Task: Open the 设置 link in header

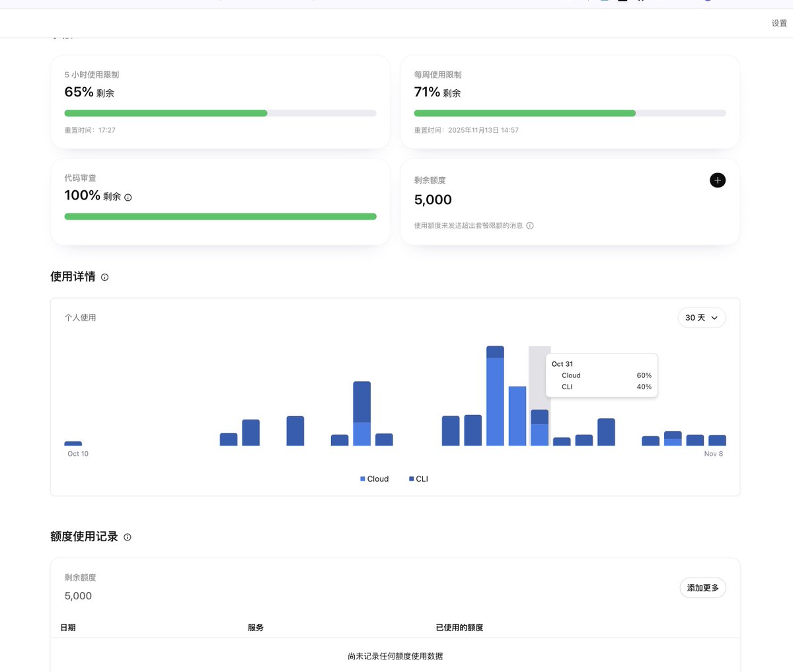Action: point(779,23)
